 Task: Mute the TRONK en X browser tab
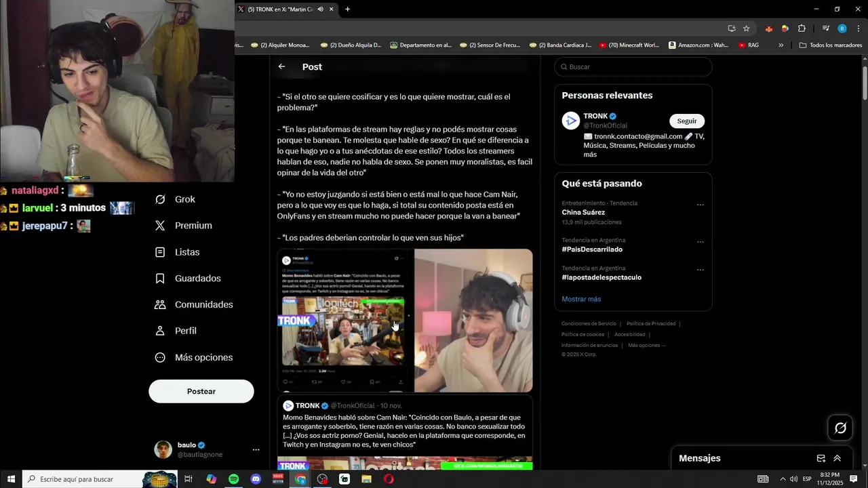point(320,9)
